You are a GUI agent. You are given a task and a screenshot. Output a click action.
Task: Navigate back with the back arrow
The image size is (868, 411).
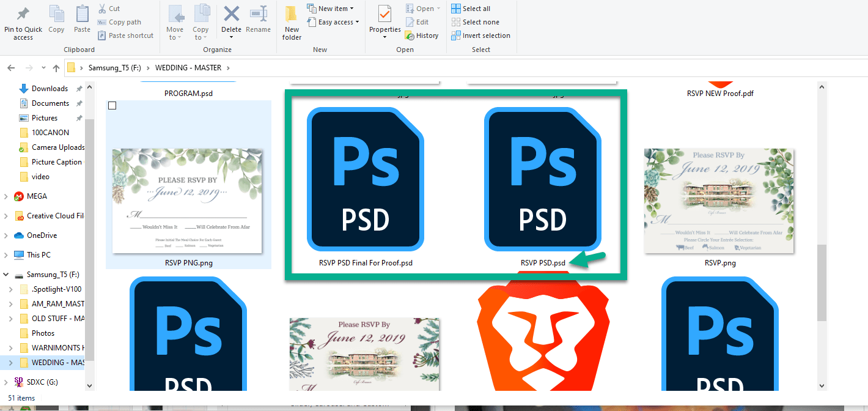coord(10,67)
